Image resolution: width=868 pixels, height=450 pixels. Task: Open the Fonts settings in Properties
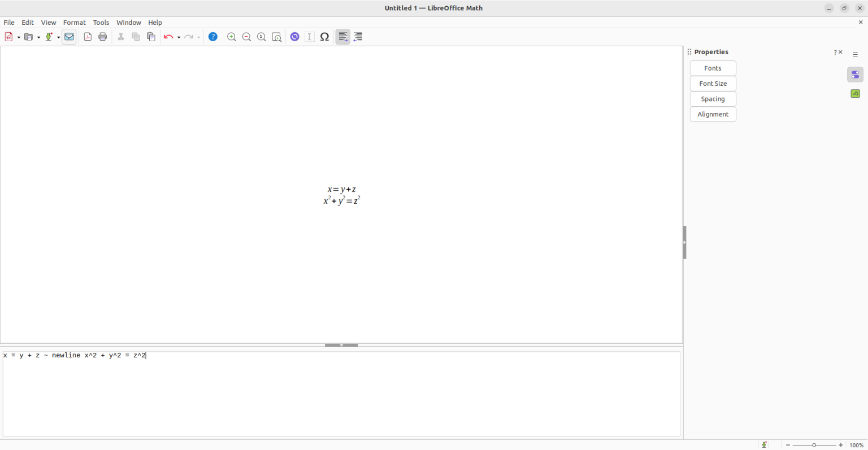(713, 68)
